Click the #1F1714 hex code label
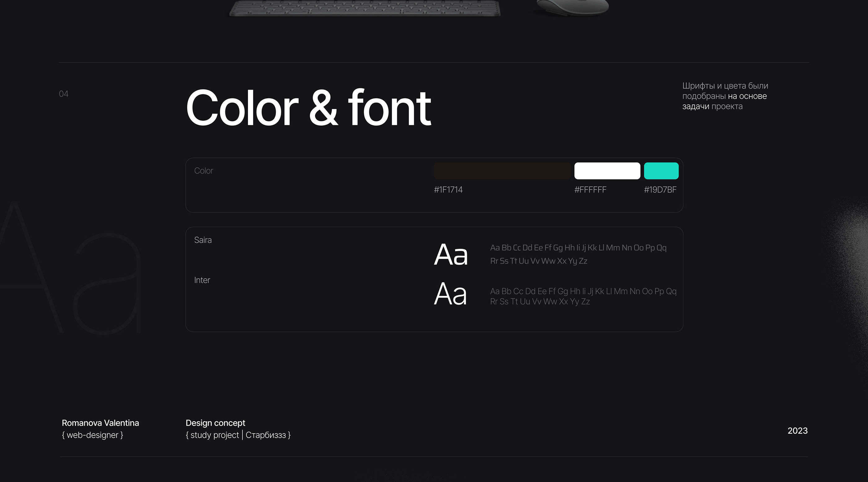Viewport: 868px width, 482px height. click(448, 190)
